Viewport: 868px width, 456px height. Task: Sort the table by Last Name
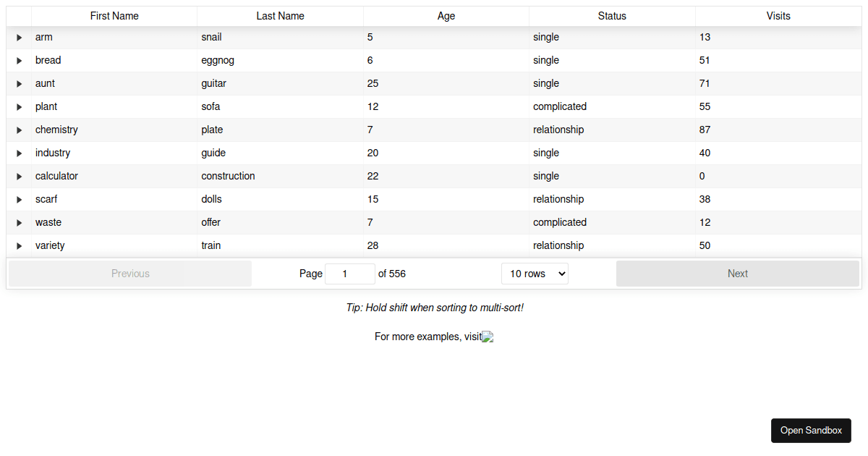coord(280,16)
